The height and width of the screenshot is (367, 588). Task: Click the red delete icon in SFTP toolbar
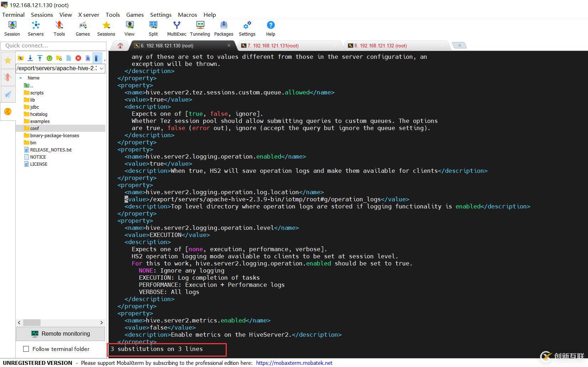pyautogui.click(x=78, y=58)
